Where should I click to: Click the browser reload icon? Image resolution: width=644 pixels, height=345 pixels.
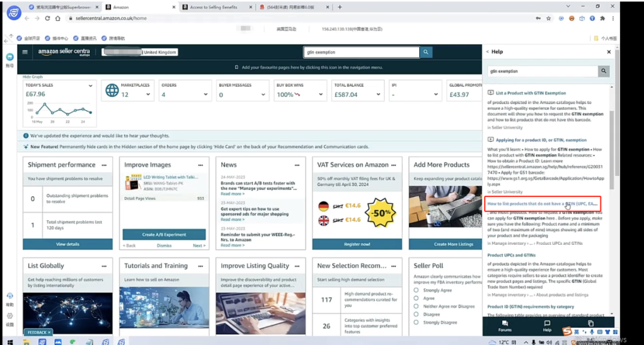(x=47, y=18)
